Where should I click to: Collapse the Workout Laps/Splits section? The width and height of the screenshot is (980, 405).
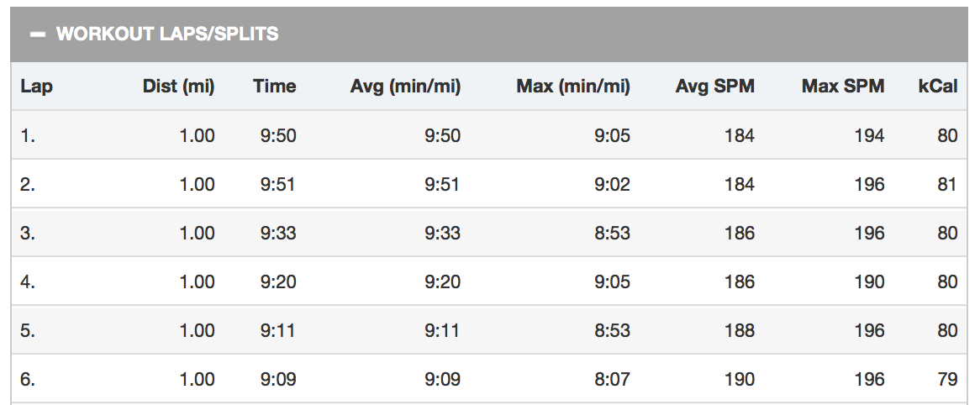coord(38,34)
